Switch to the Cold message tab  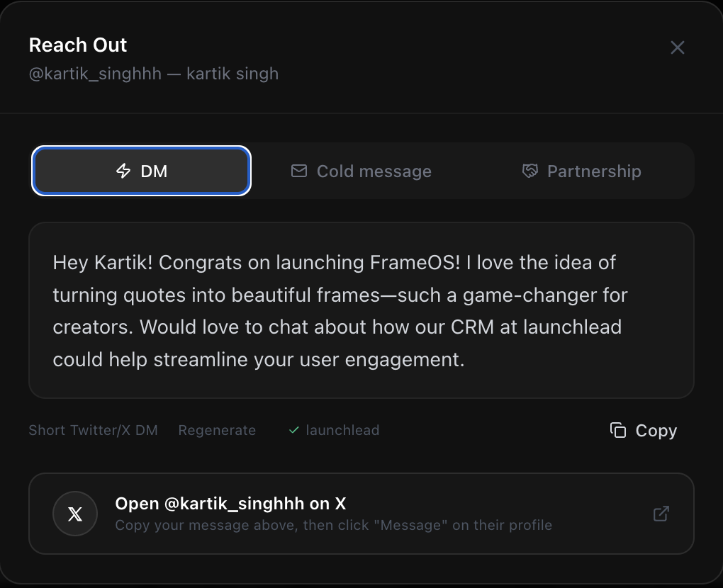pos(374,171)
